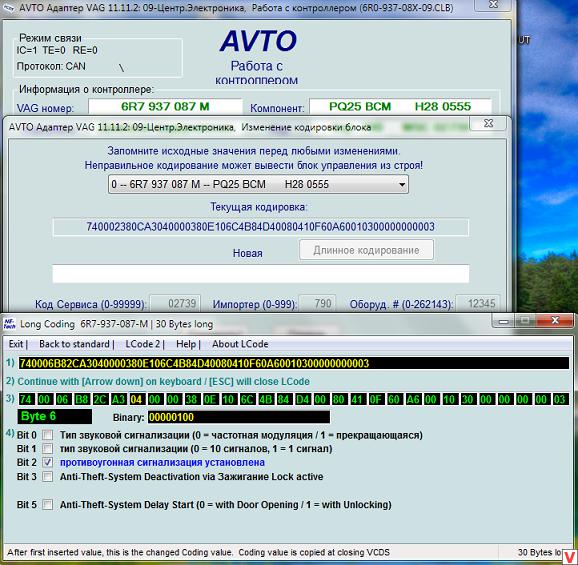
Task: Toggle Bit 0 sound alarm type checkbox
Action: click(47, 435)
